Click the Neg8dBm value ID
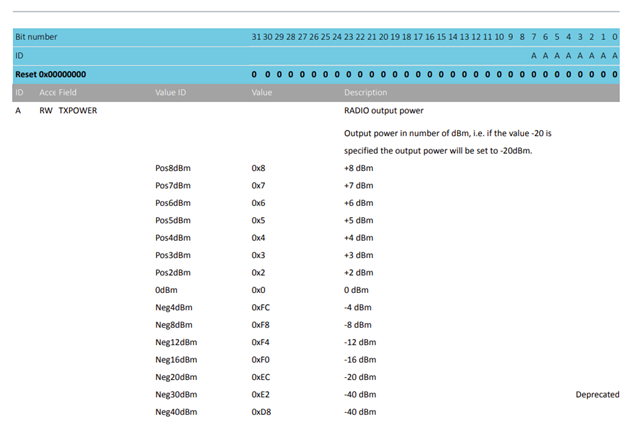639x424 pixels. pyautogui.click(x=173, y=324)
